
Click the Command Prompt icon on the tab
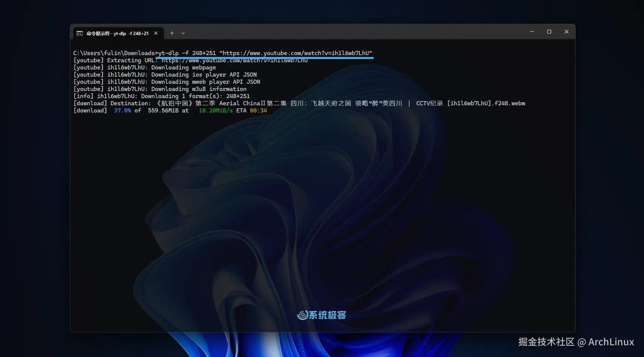coord(79,33)
